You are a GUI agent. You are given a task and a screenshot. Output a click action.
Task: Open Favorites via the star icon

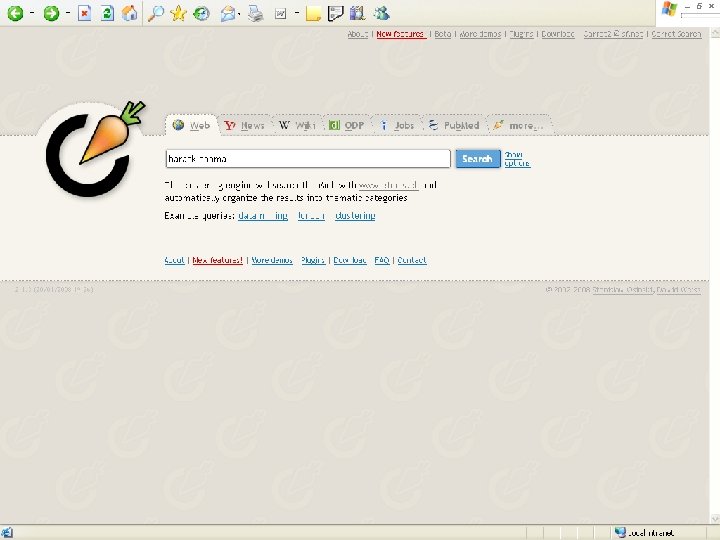point(178,13)
